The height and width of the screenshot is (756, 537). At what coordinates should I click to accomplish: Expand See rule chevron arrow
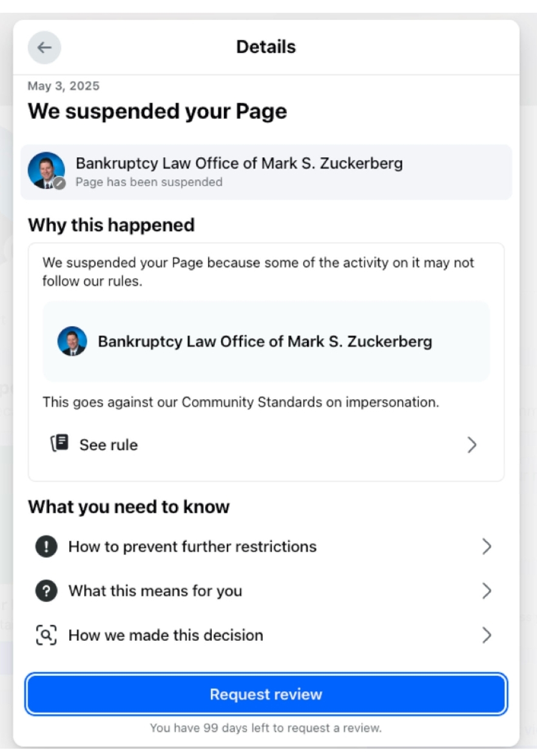coord(472,445)
